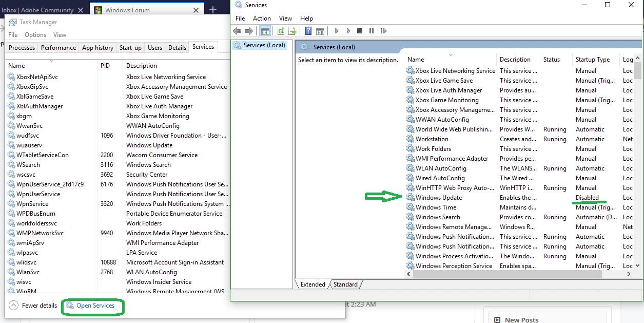Switch to the App history tab
Image resolution: width=644 pixels, height=323 pixels.
click(97, 48)
